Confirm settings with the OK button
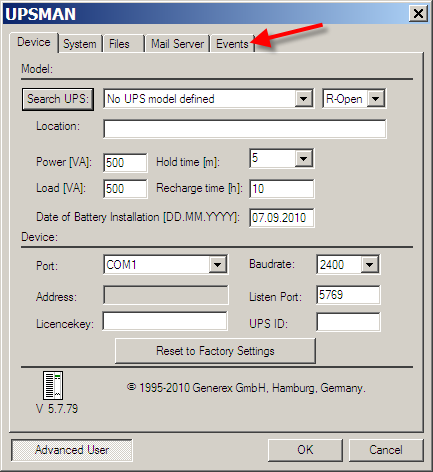433x472 pixels. [x=305, y=450]
